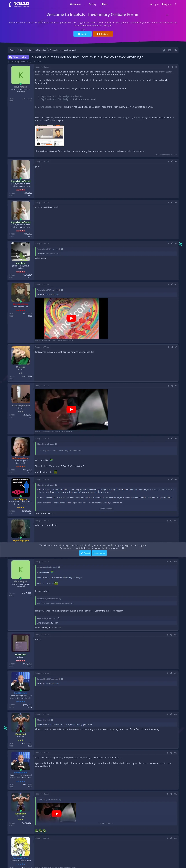Select the 'Inceldom Discussion' breadcrumb
Screen dimensions: 186x868
[38, 50]
